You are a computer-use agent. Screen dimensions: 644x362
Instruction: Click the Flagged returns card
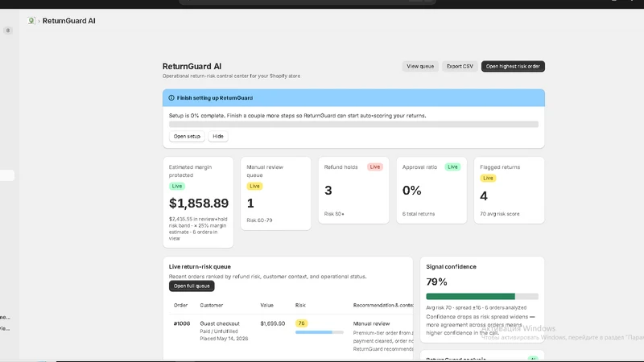pyautogui.click(x=510, y=190)
